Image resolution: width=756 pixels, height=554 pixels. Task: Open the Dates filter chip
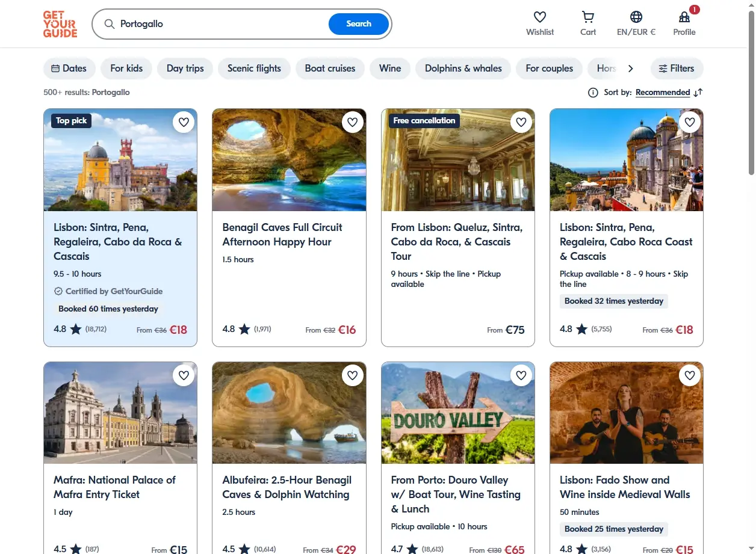(x=69, y=69)
